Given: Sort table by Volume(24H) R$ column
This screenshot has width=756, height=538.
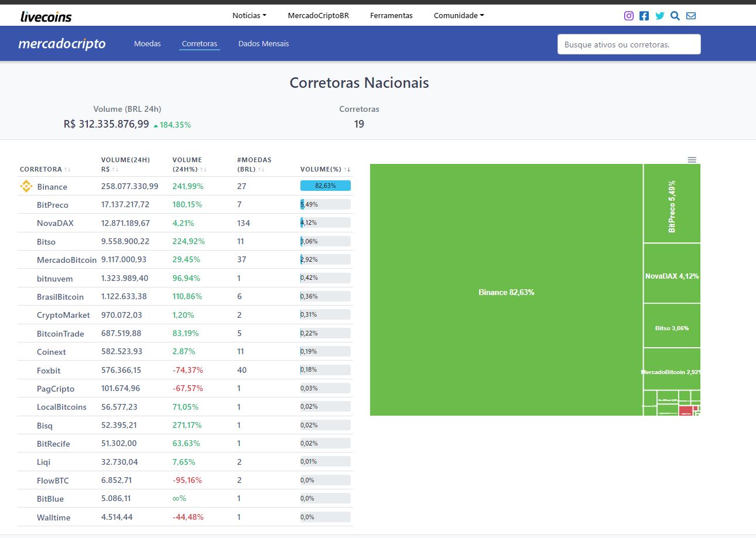Looking at the screenshot, I should pyautogui.click(x=125, y=165).
